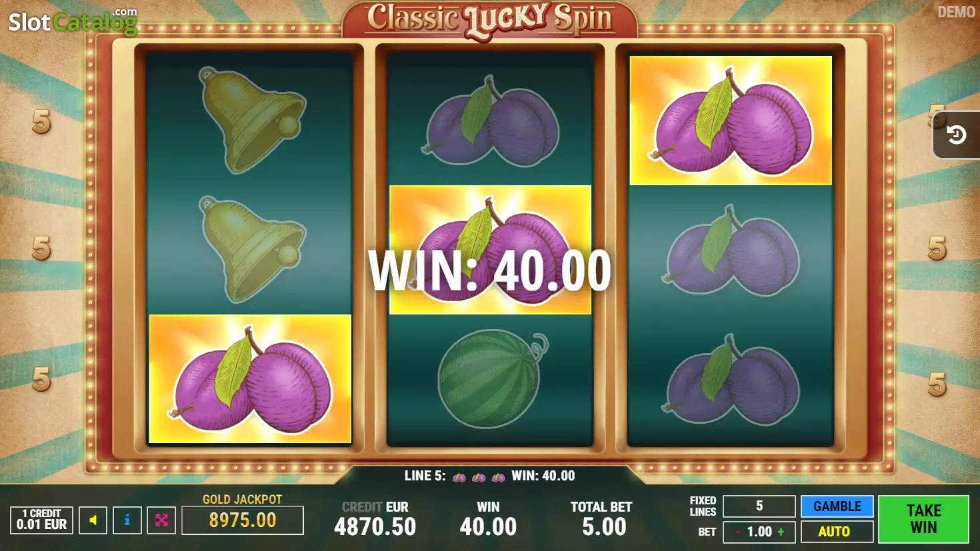Decrease bet with the minus sign

[x=738, y=532]
